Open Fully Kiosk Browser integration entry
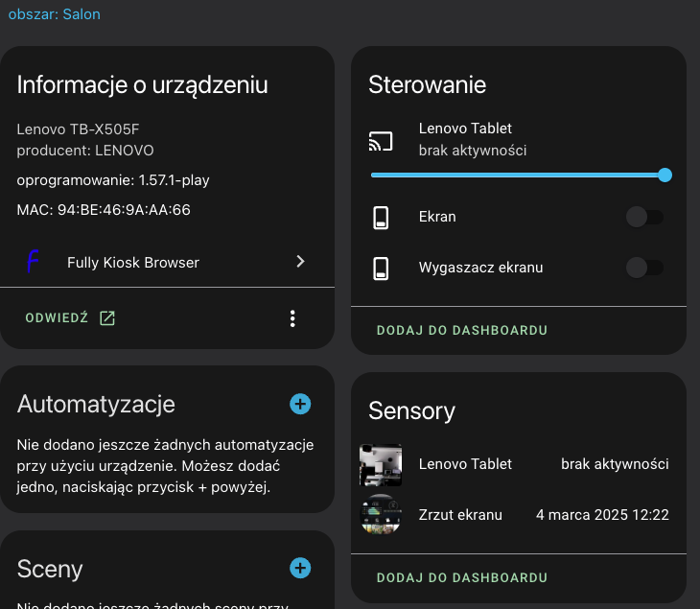Viewport: 700px width, 609px height. [x=133, y=262]
